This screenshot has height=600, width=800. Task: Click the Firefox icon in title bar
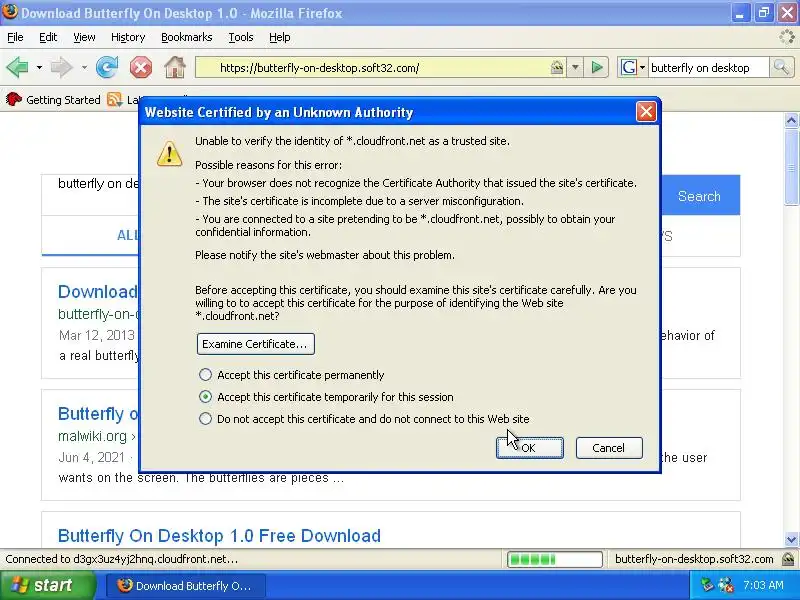10,12
